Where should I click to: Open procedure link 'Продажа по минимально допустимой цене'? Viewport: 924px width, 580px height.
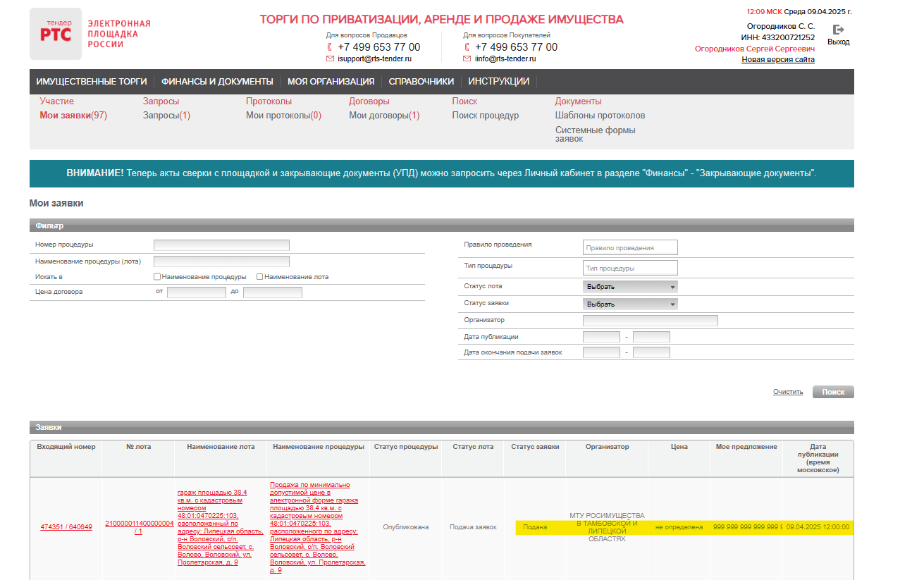tap(318, 527)
